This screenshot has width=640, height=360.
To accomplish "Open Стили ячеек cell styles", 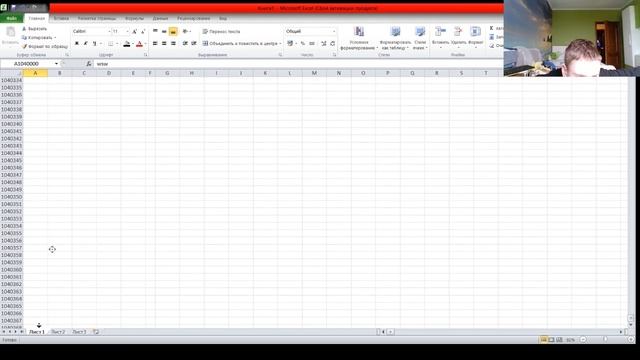I will (420, 38).
